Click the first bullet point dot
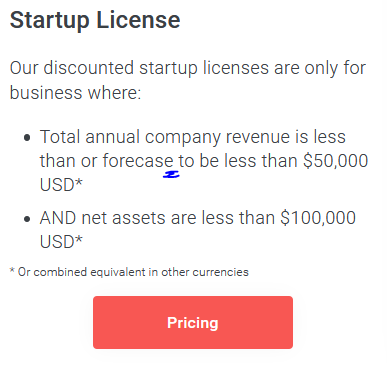 [27, 137]
